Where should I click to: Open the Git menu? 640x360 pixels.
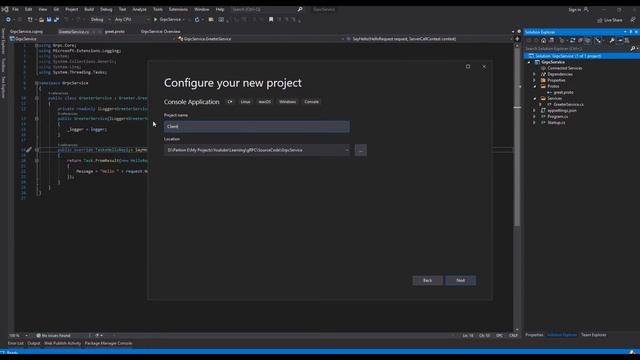[56, 9]
